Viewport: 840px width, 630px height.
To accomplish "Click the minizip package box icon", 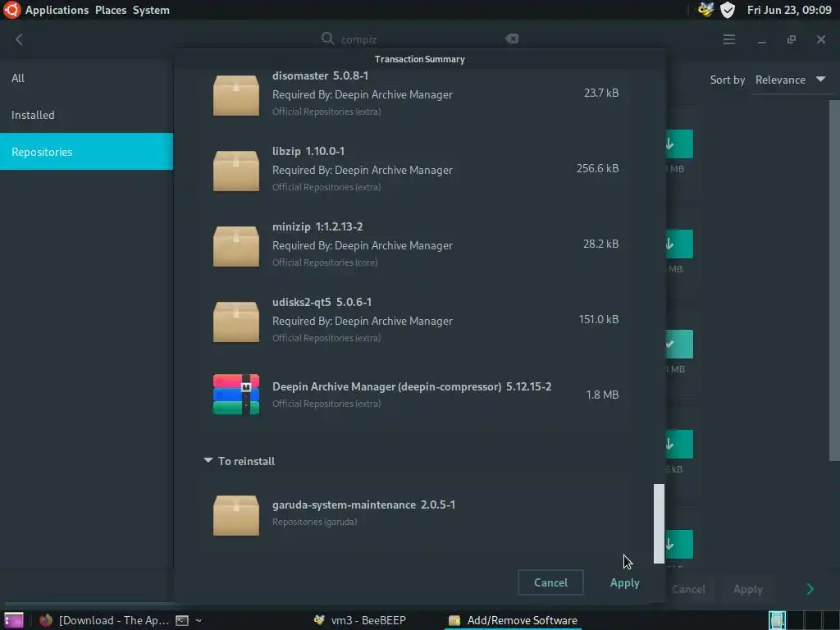I will [x=236, y=246].
